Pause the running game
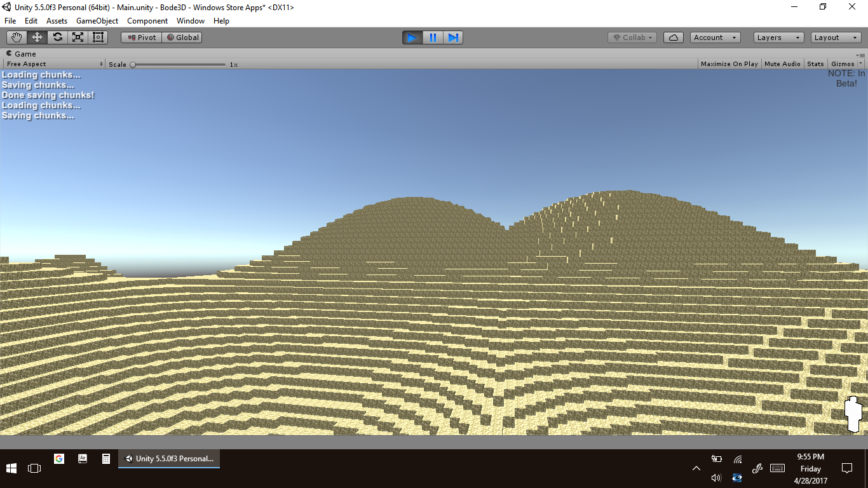868x488 pixels. tap(433, 37)
